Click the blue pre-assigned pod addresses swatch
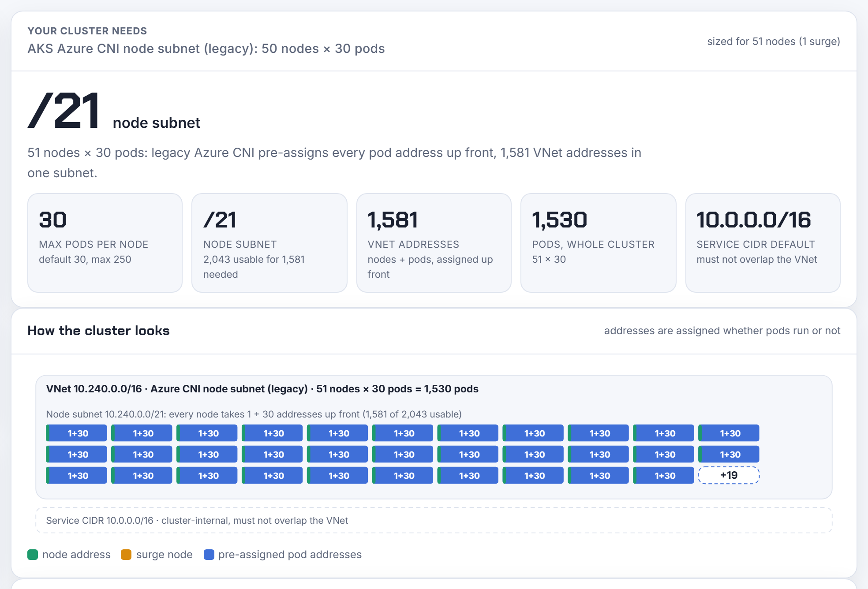868x589 pixels. 209,555
